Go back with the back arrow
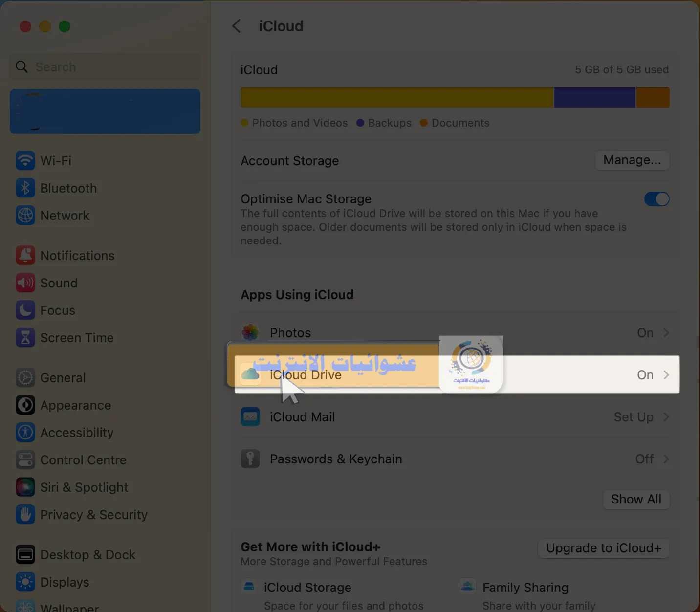Screen dimensions: 700x612 point(237,26)
